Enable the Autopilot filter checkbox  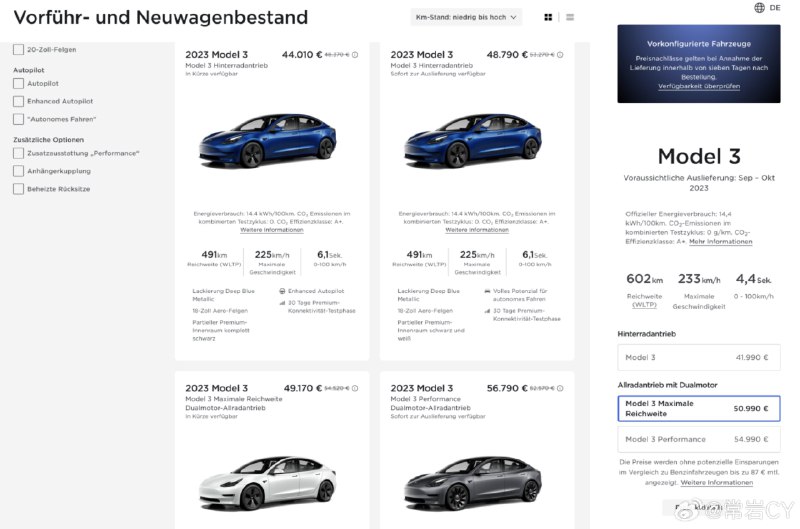pyautogui.click(x=18, y=84)
